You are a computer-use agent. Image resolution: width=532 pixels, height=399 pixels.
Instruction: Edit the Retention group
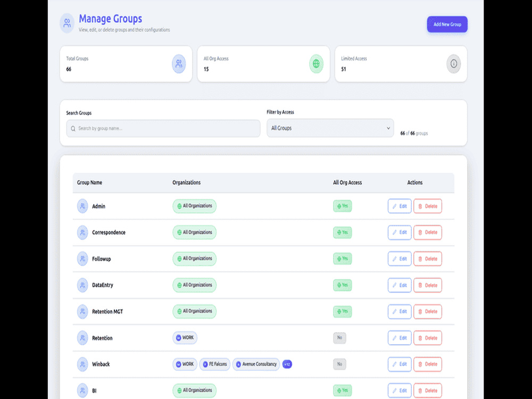(400, 338)
